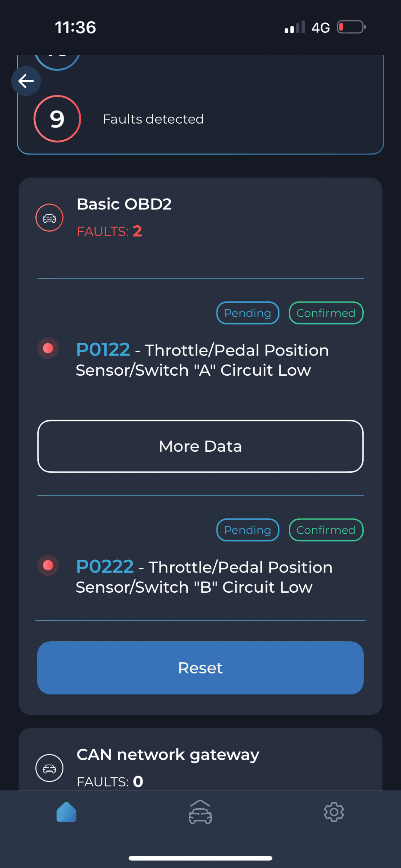This screenshot has width=401, height=868.
Task: Tap the CAN network gateway car icon
Action: coord(49,768)
